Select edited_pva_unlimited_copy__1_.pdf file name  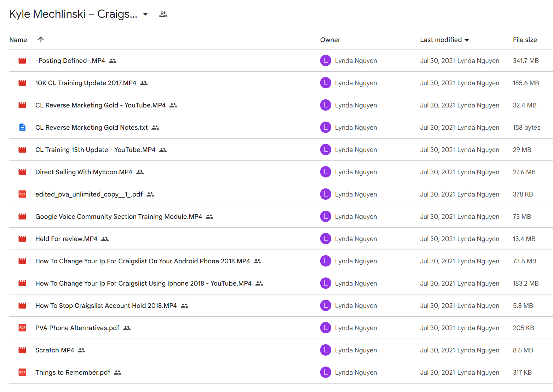(89, 194)
